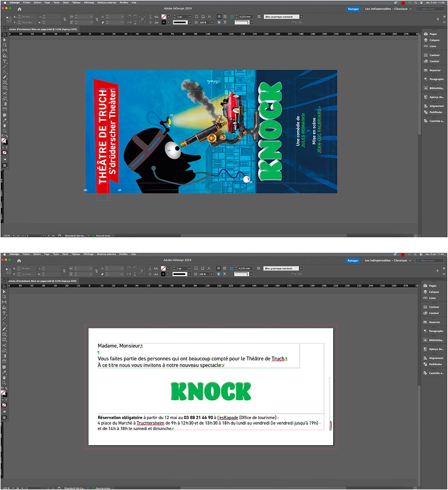Toggle reference point locator in top window
448x490 pixels.
click(9, 19)
